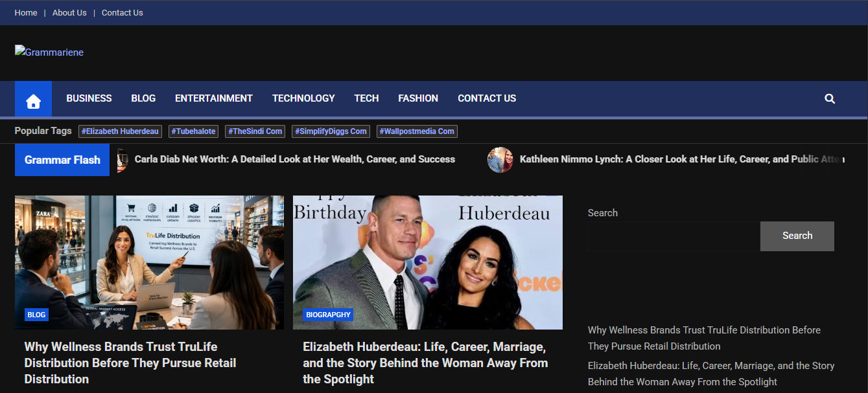
Task: Open the Elizabeth Huberdeau article image
Action: pos(428,262)
